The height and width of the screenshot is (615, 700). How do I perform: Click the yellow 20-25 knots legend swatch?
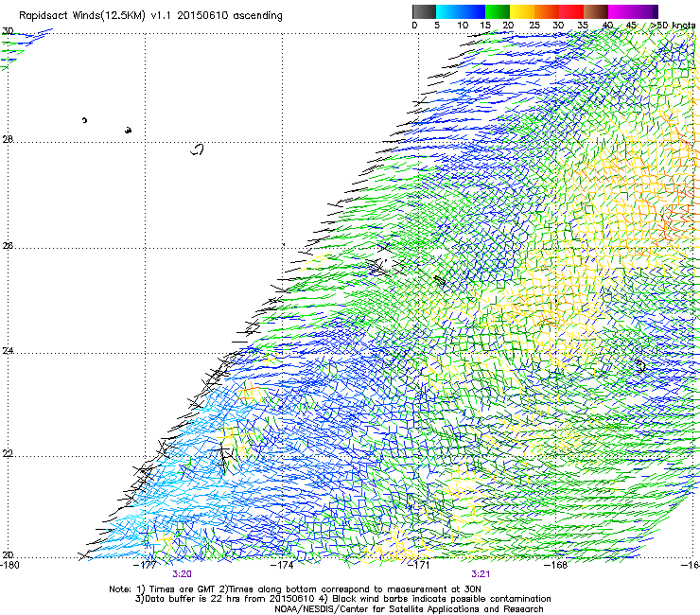[522, 11]
